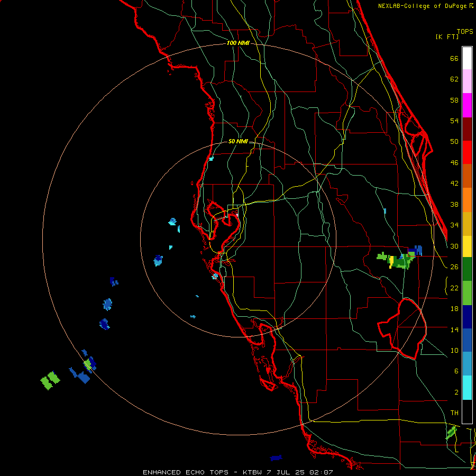The width and height of the screenshot is (476, 476).
Task: Click the 58 legend value
Action: [x=454, y=100]
